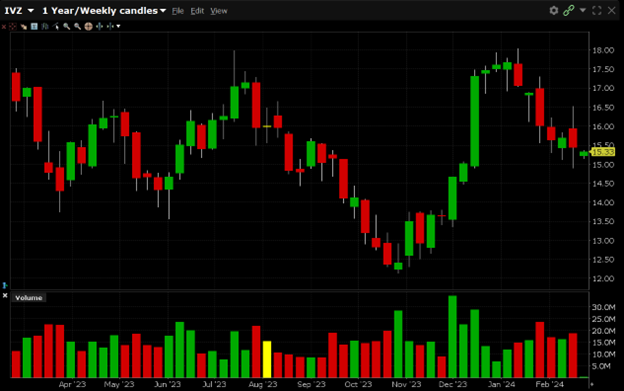The image size is (624, 391).
Task: Select the trendline drawing cursor tool
Action: (x=56, y=26)
